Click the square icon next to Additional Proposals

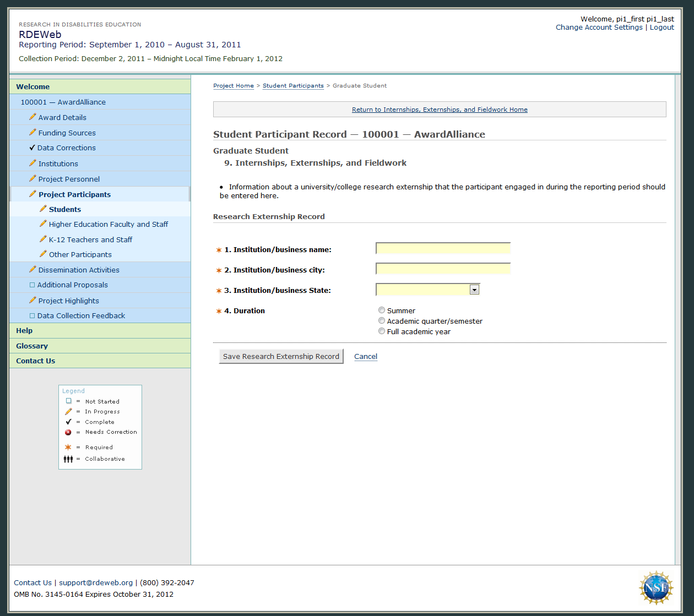tap(32, 285)
